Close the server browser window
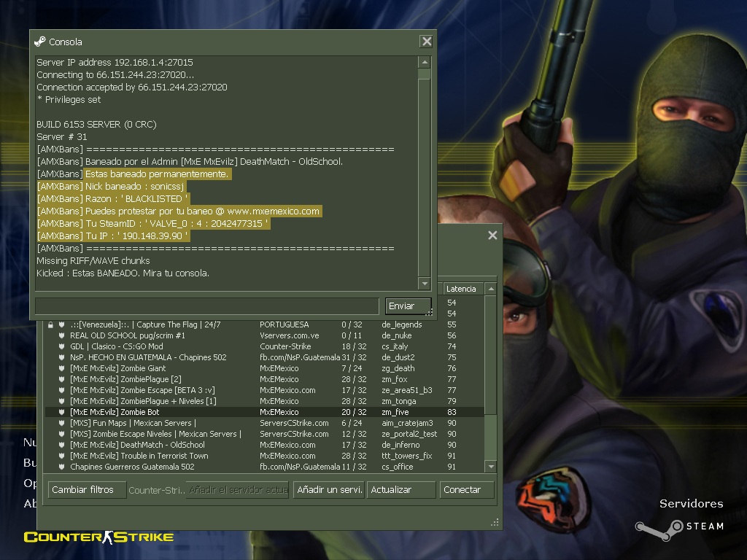Screen dimensions: 747x560 [492, 236]
